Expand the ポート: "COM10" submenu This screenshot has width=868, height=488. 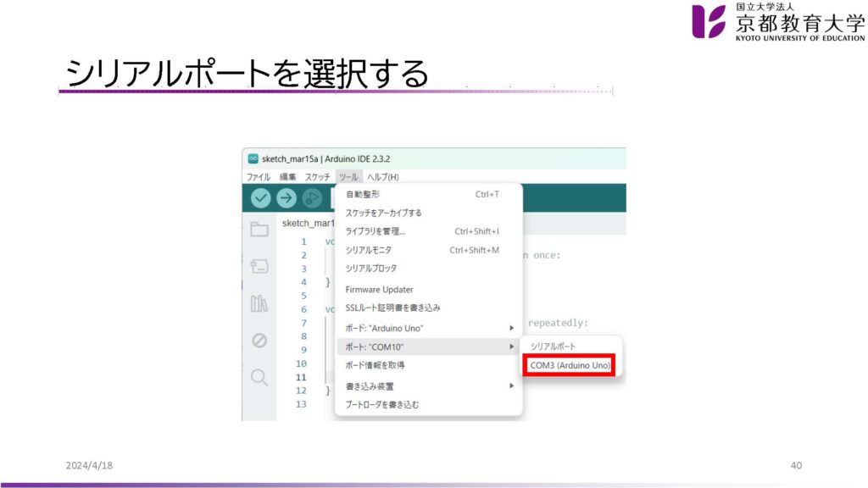click(x=429, y=347)
